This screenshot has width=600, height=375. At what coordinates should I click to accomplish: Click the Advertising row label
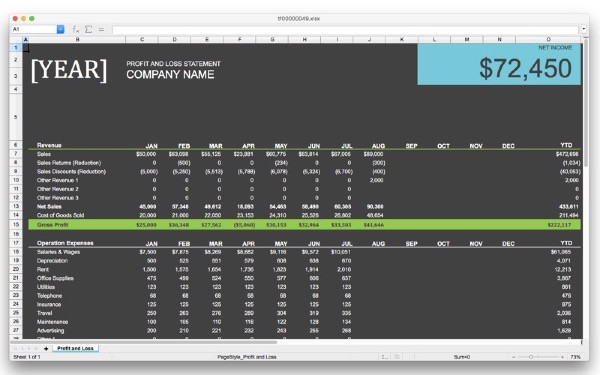click(51, 331)
